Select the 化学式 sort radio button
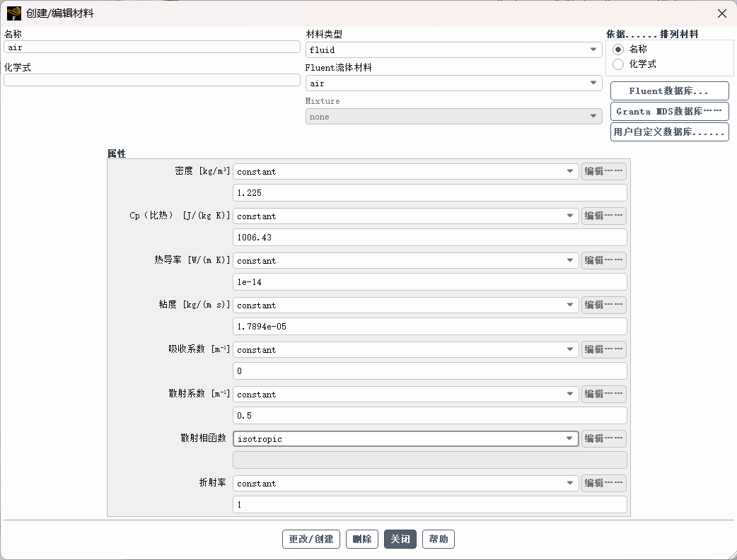 (618, 64)
